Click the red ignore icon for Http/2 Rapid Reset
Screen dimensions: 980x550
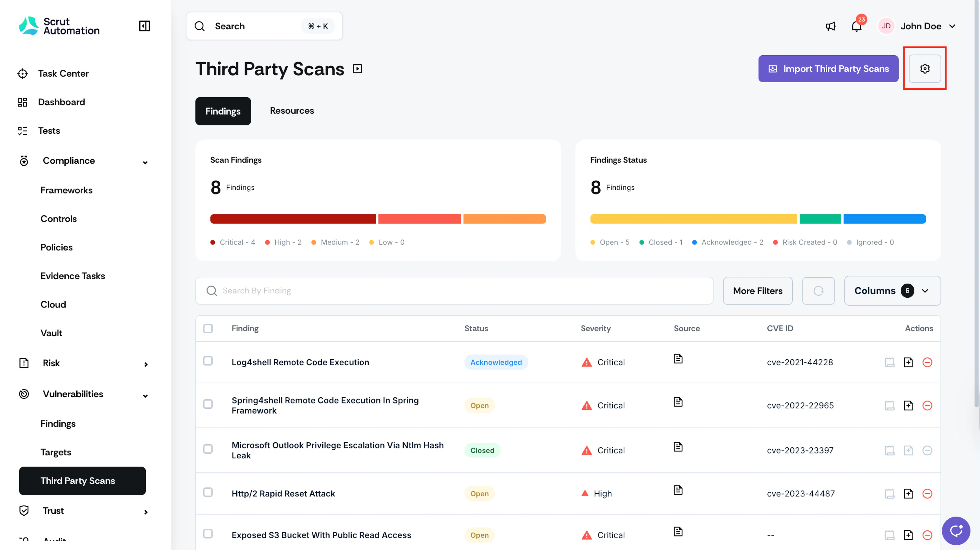point(927,493)
